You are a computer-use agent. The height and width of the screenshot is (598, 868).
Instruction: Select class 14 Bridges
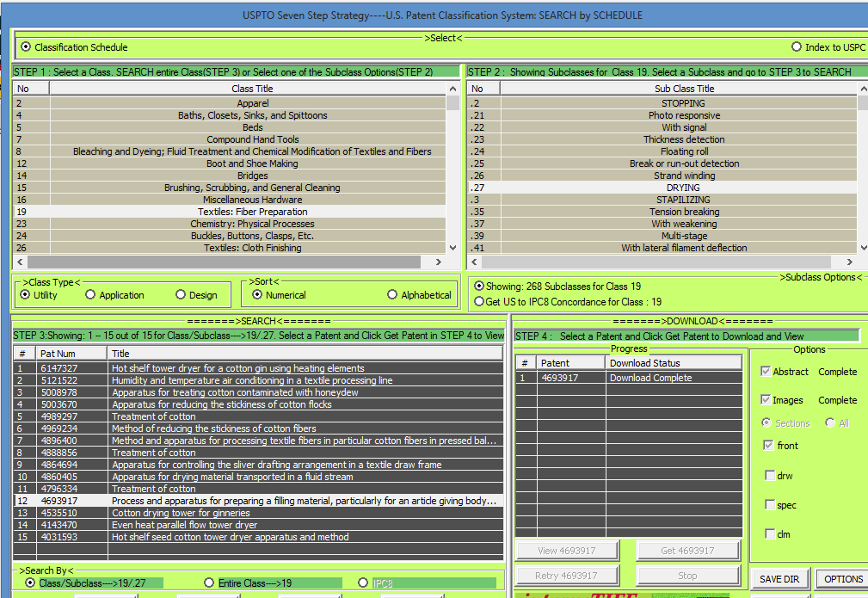(230, 176)
